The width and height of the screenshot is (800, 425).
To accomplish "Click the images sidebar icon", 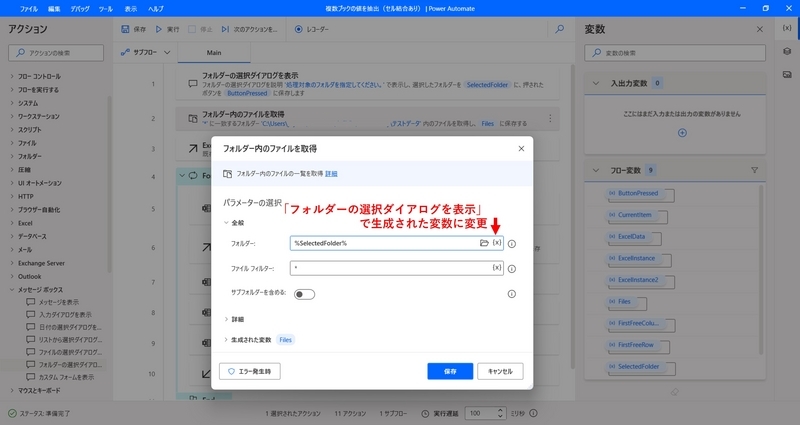I will click(x=787, y=74).
